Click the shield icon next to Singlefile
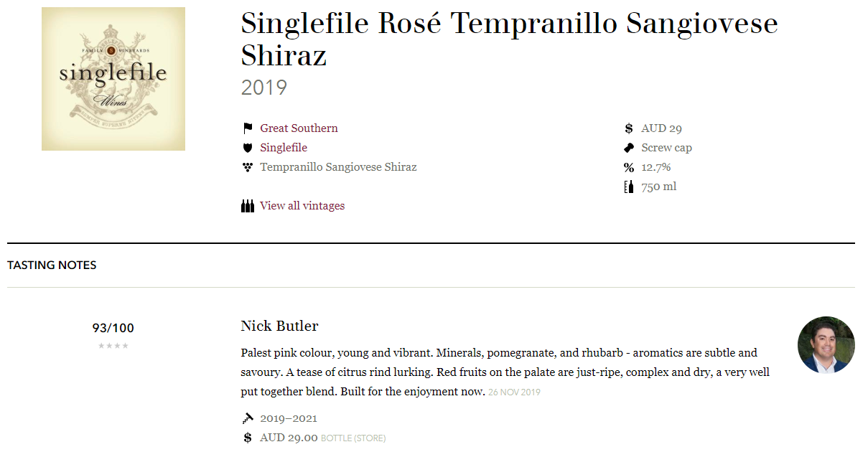The height and width of the screenshot is (452, 868). (248, 148)
